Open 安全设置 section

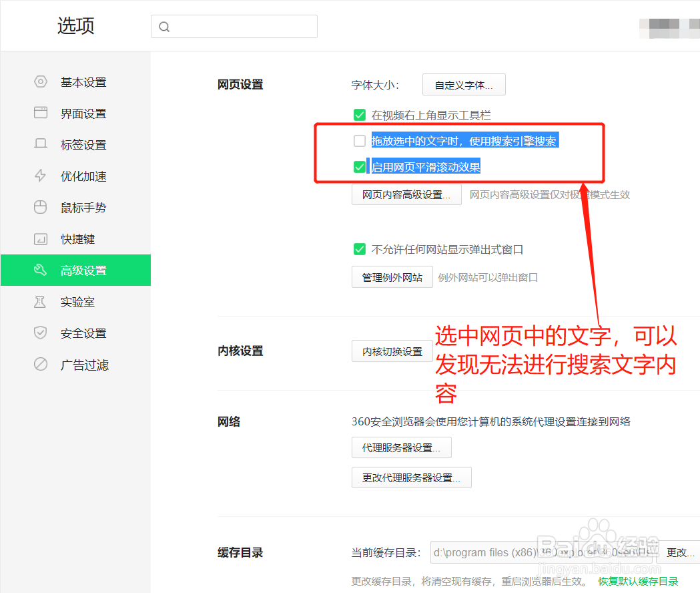click(x=76, y=333)
